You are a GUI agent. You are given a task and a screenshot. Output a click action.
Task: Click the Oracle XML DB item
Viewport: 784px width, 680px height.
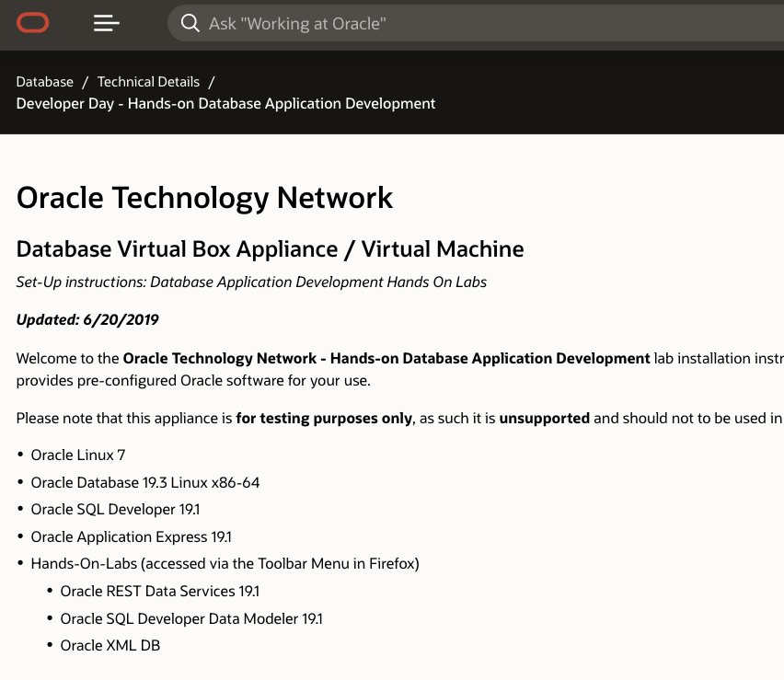pyautogui.click(x=110, y=645)
